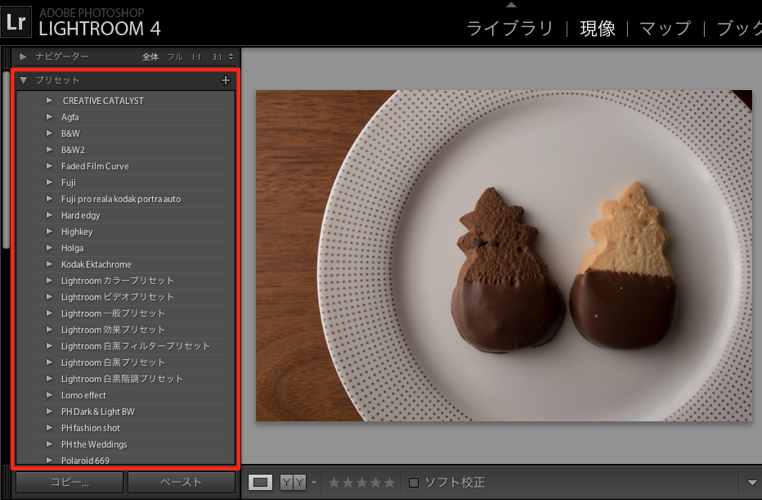
Task: Open the navigator zoom ratio stepper
Action: point(231,57)
